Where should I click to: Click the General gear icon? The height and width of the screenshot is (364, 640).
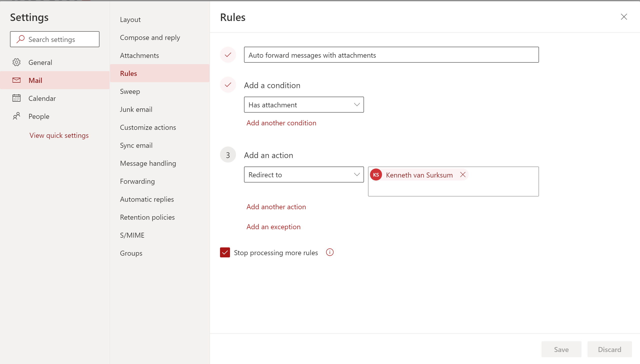16,62
